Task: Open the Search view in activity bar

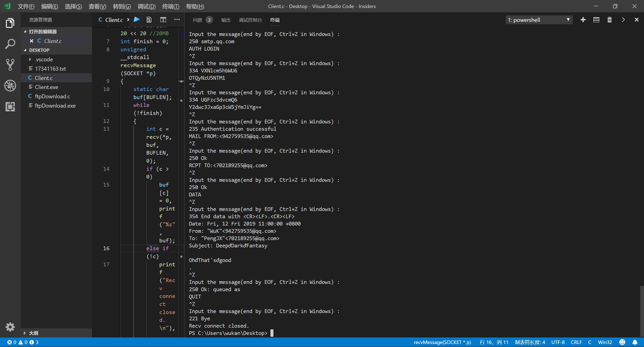Action: tap(10, 44)
